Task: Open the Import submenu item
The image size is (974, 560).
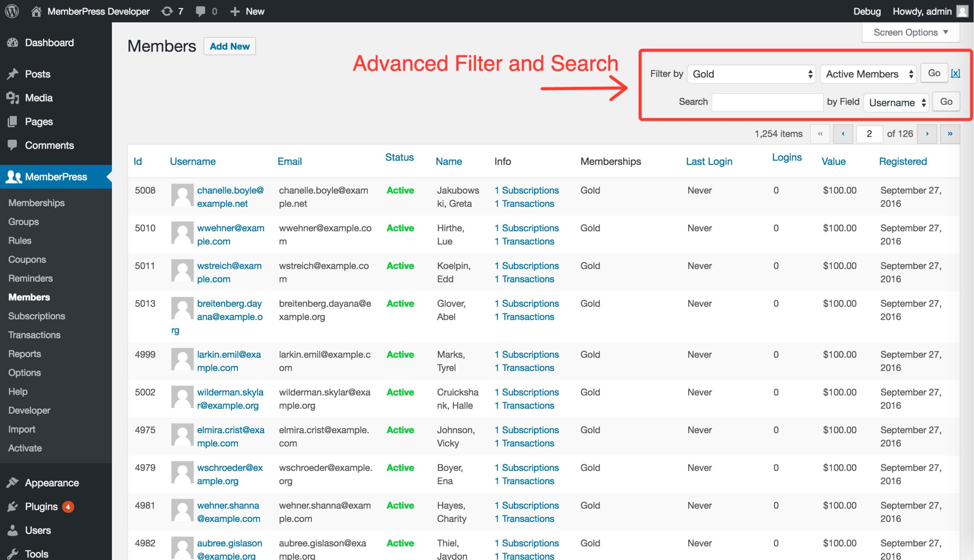Action: point(22,429)
